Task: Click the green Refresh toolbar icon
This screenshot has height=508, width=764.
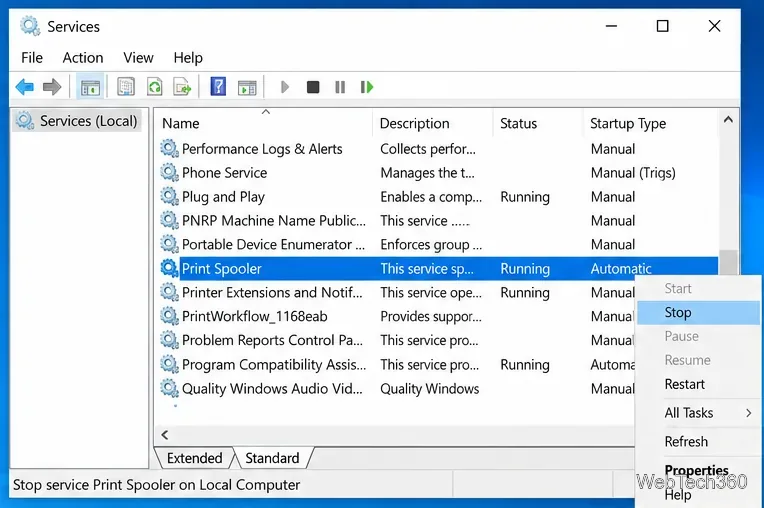Action: [x=154, y=87]
